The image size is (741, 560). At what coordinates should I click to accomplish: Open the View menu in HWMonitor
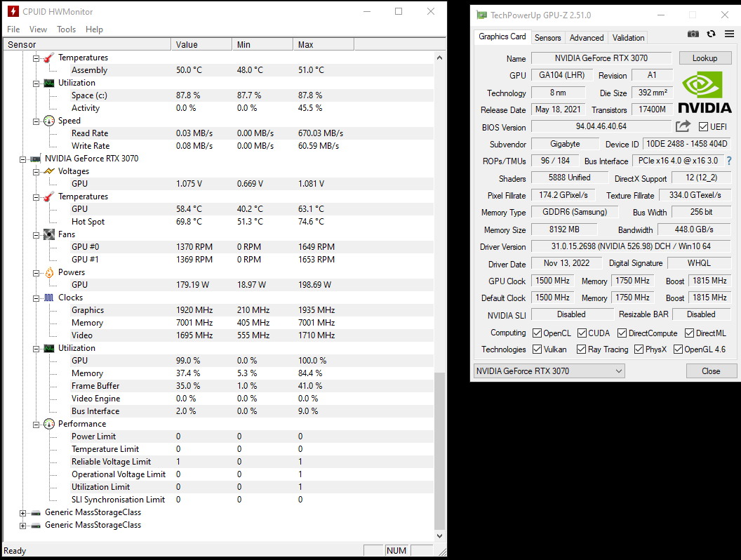(38, 29)
